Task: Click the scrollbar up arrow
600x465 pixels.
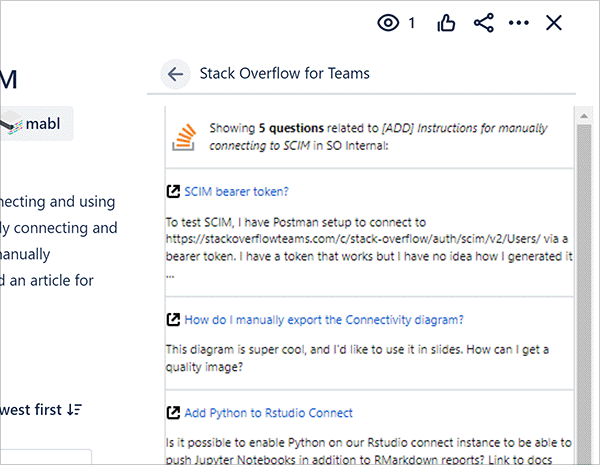Action: [x=584, y=116]
